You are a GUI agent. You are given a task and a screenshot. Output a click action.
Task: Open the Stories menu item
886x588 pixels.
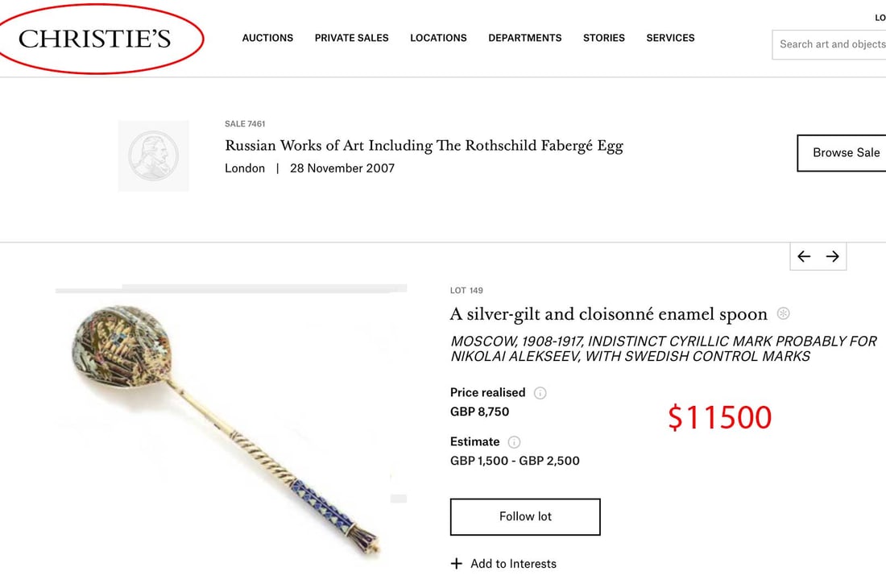point(604,38)
